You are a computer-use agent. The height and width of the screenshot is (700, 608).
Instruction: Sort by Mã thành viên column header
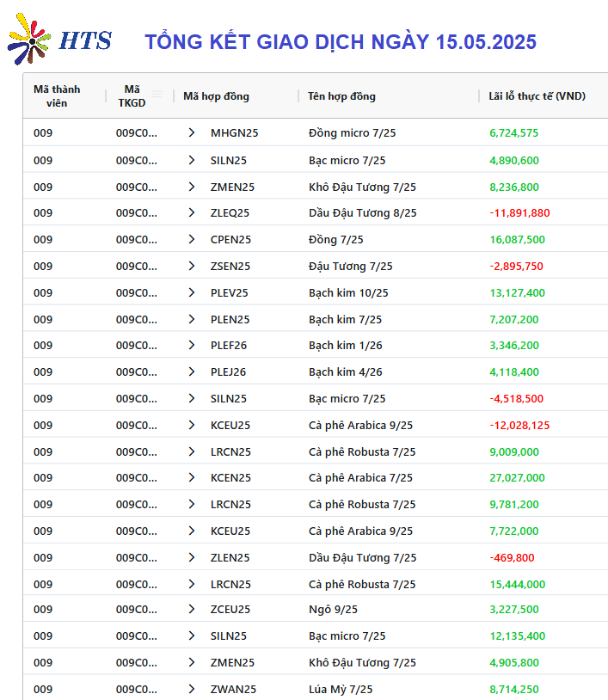click(57, 96)
